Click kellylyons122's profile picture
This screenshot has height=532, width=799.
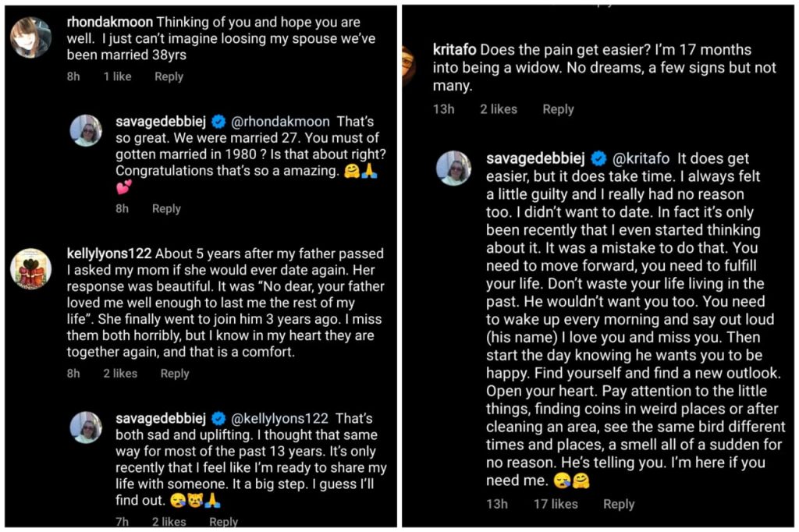pyautogui.click(x=30, y=267)
